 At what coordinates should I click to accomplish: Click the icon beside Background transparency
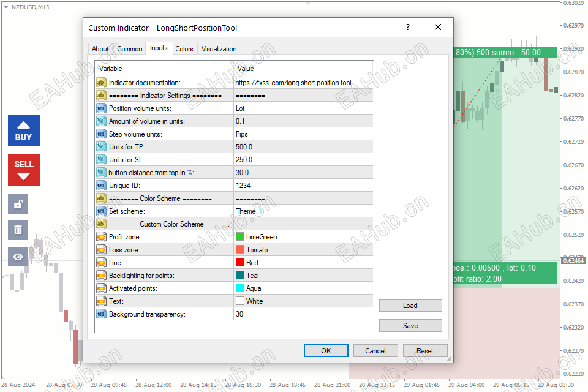tap(101, 314)
